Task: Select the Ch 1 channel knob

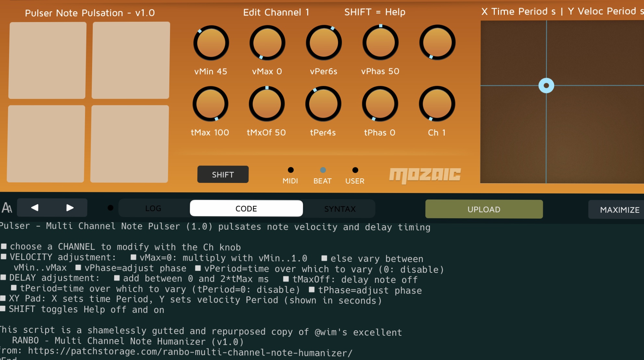Action: click(x=437, y=104)
